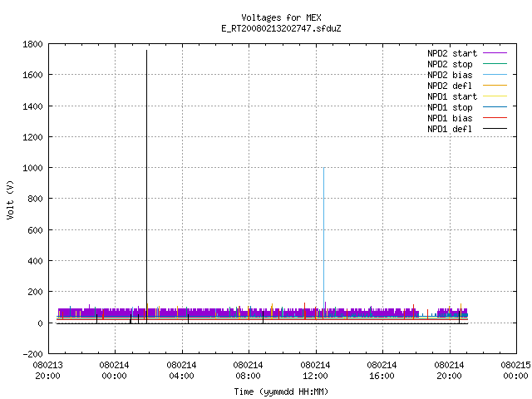This screenshot has width=532, height=399.
Task: Click the '080214 12:00' time tick label
Action: click(x=315, y=371)
